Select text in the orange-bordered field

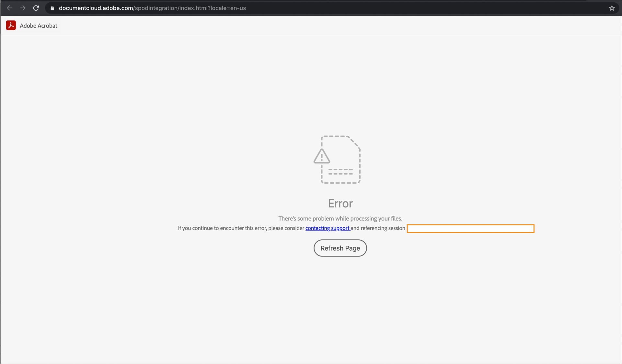point(470,228)
